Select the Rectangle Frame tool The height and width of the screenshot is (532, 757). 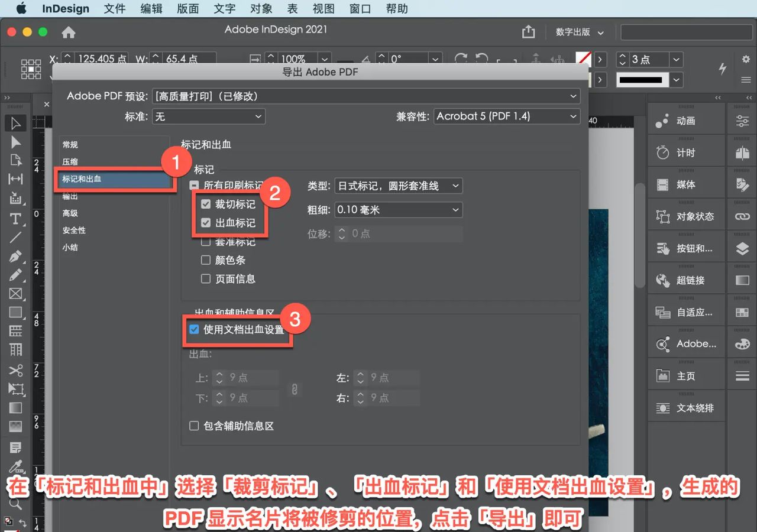coord(16,294)
